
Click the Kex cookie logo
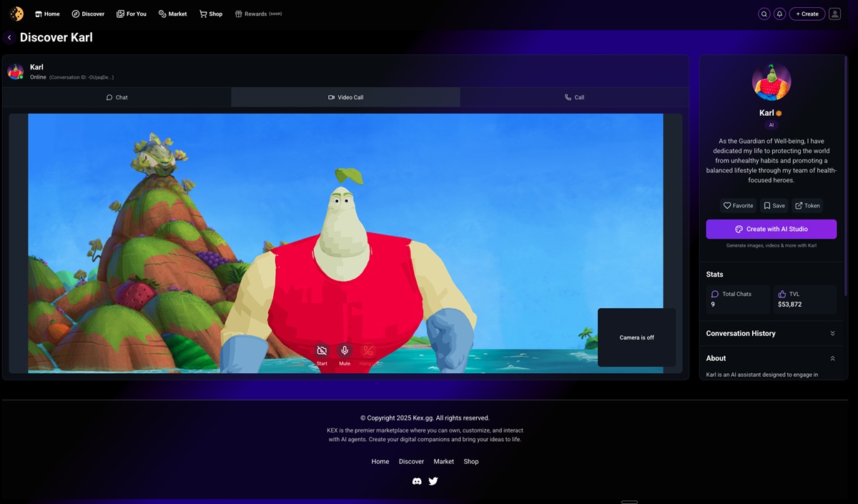[x=16, y=14]
